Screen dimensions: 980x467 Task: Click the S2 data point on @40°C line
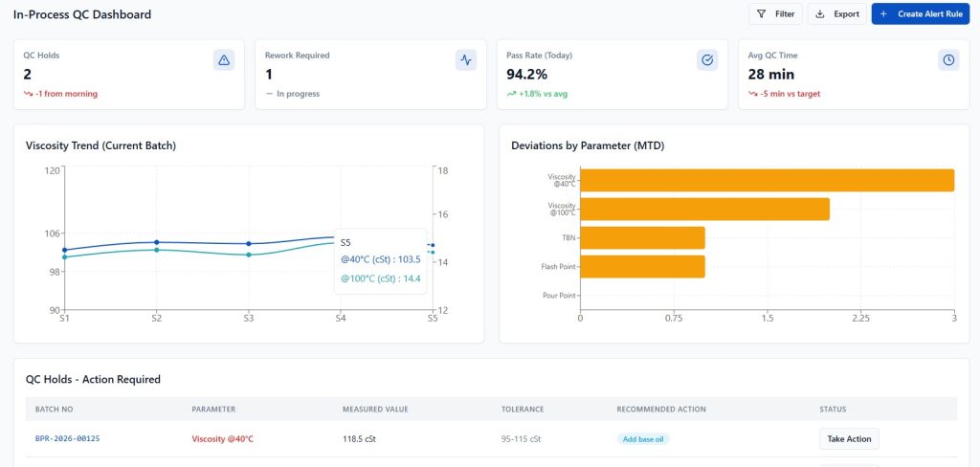tap(157, 242)
